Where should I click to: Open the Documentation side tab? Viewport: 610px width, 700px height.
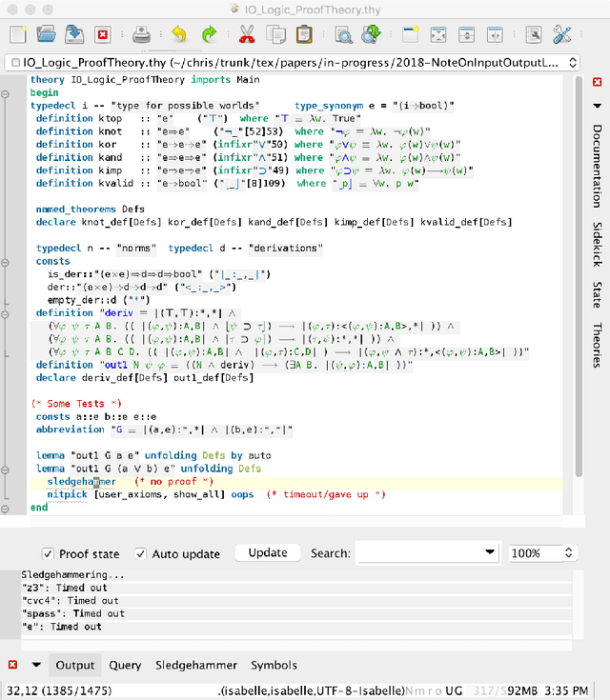[x=597, y=166]
